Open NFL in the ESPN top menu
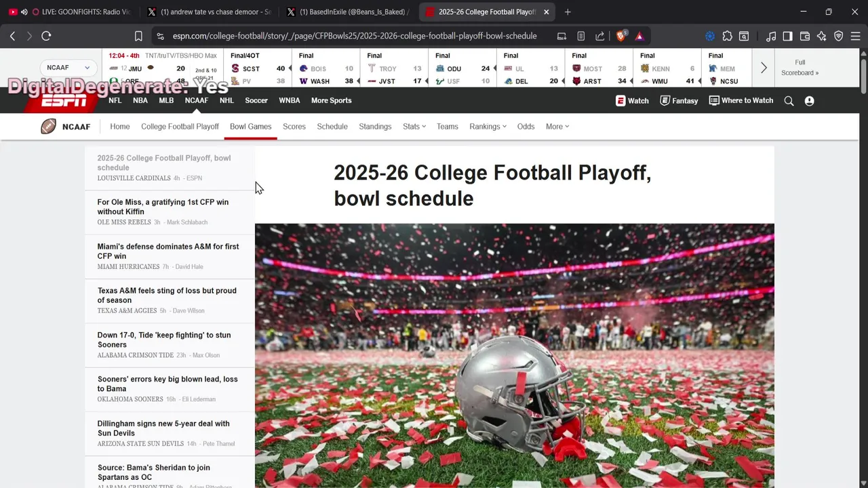 click(x=115, y=100)
